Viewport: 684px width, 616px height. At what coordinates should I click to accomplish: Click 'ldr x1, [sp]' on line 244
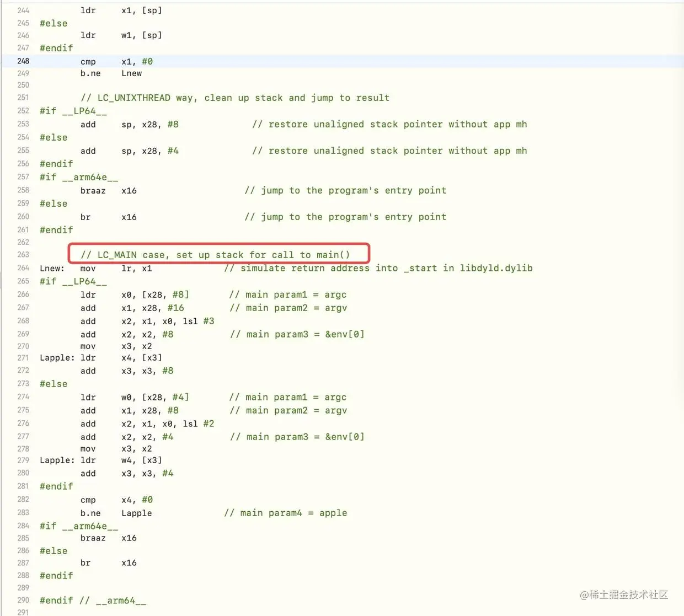[x=121, y=10]
